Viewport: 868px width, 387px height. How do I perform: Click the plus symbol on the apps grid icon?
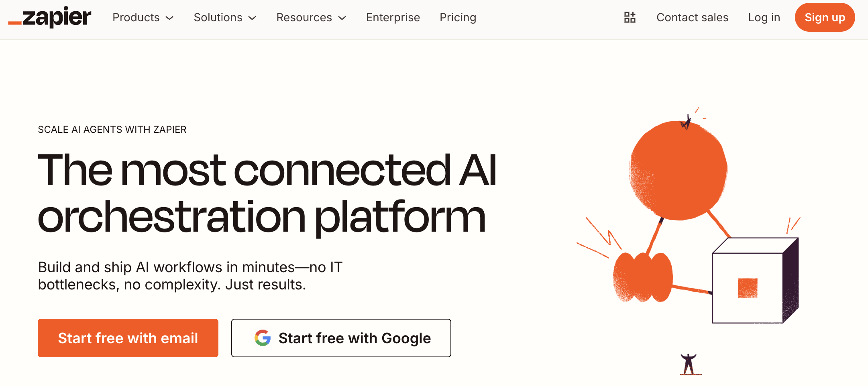(634, 14)
